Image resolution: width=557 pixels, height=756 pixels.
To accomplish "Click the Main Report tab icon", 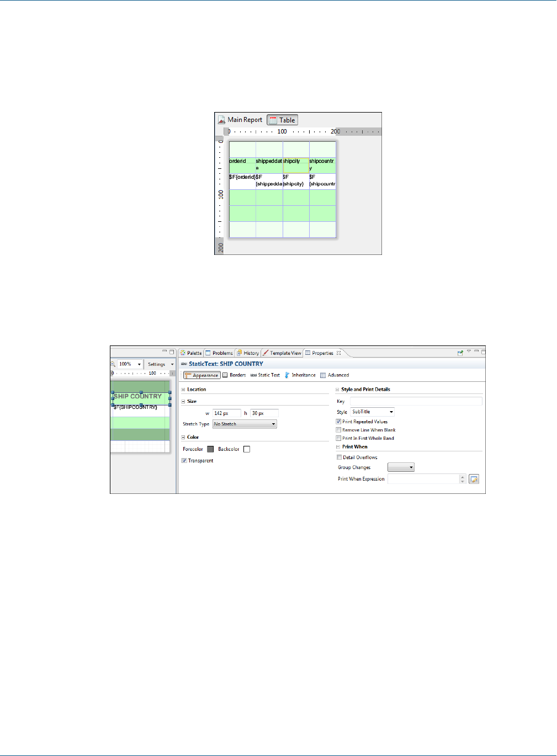I will pyautogui.click(x=221, y=120).
